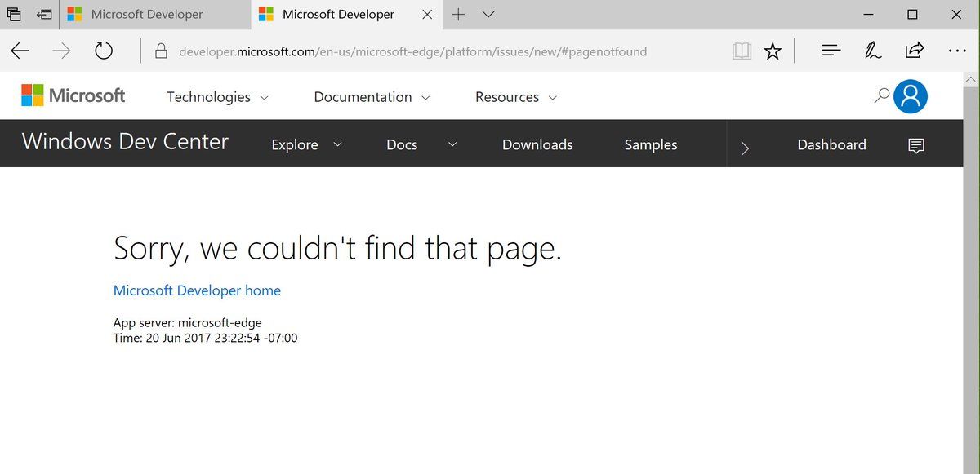Follow the Microsoft Developer home link

(197, 290)
